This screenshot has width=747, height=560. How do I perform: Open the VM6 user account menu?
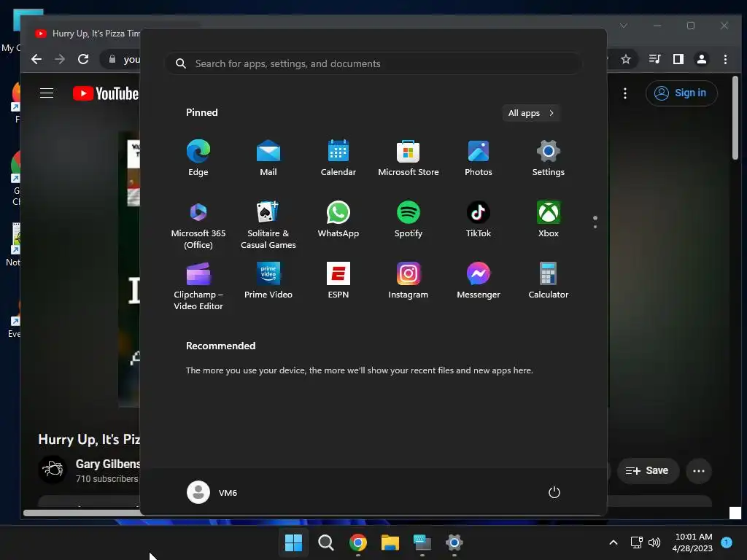click(212, 492)
